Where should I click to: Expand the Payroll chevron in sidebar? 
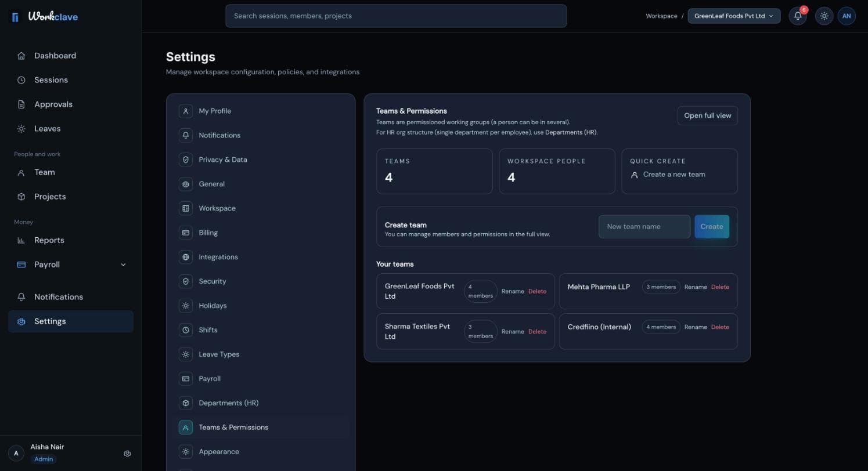pyautogui.click(x=123, y=265)
